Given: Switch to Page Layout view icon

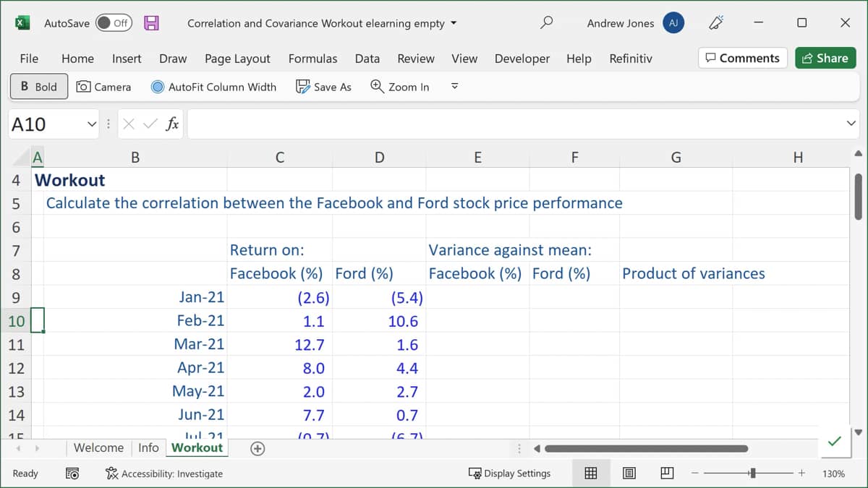Looking at the screenshot, I should [629, 474].
